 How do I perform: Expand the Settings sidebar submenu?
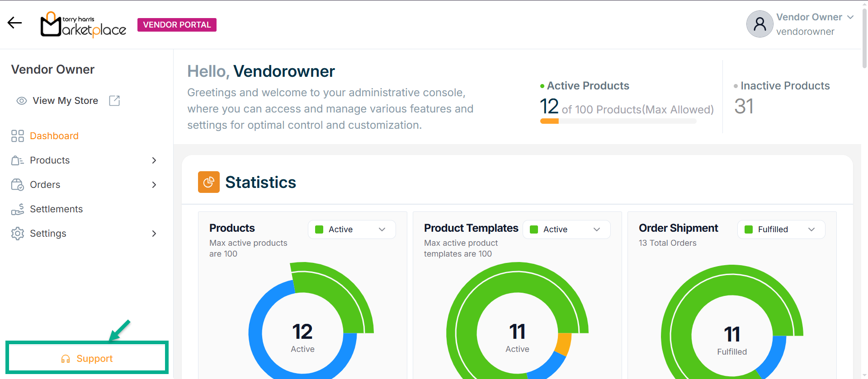[x=154, y=234]
